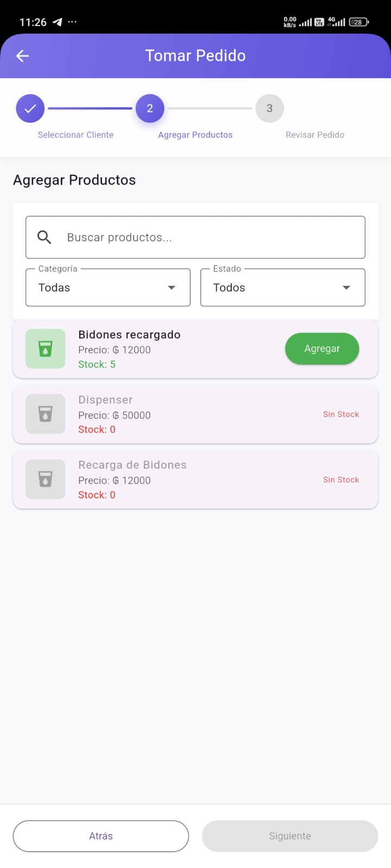Tap the battery indicator in status bar
The width and height of the screenshot is (391, 868).
tap(358, 22)
